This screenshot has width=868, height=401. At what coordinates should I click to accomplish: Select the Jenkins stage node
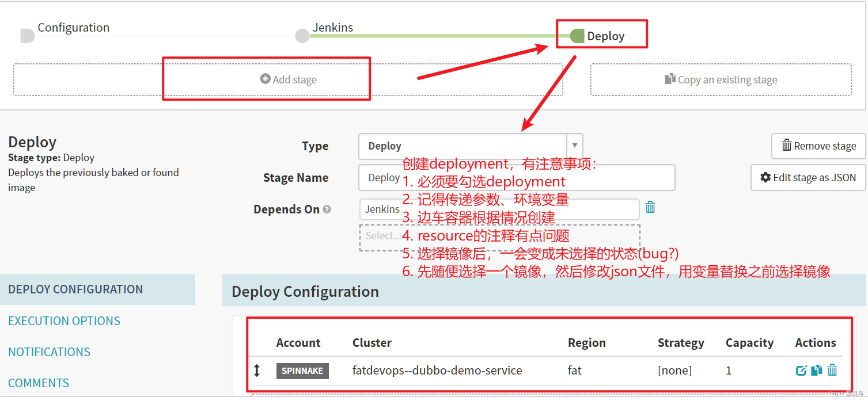[x=302, y=36]
